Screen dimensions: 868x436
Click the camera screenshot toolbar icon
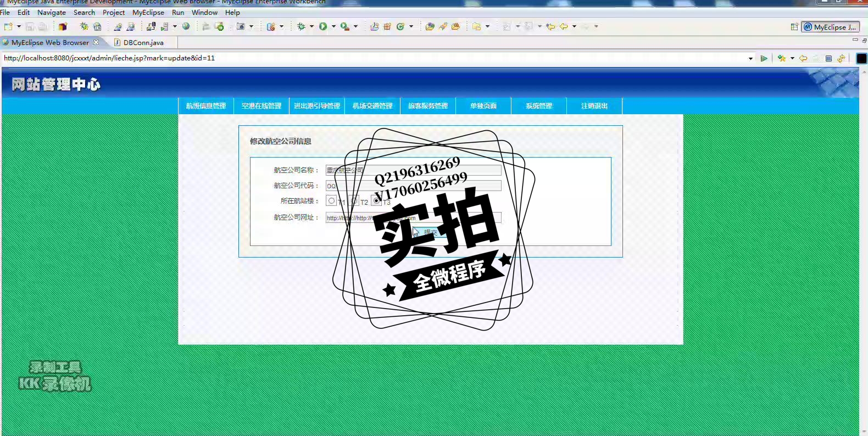click(x=241, y=26)
